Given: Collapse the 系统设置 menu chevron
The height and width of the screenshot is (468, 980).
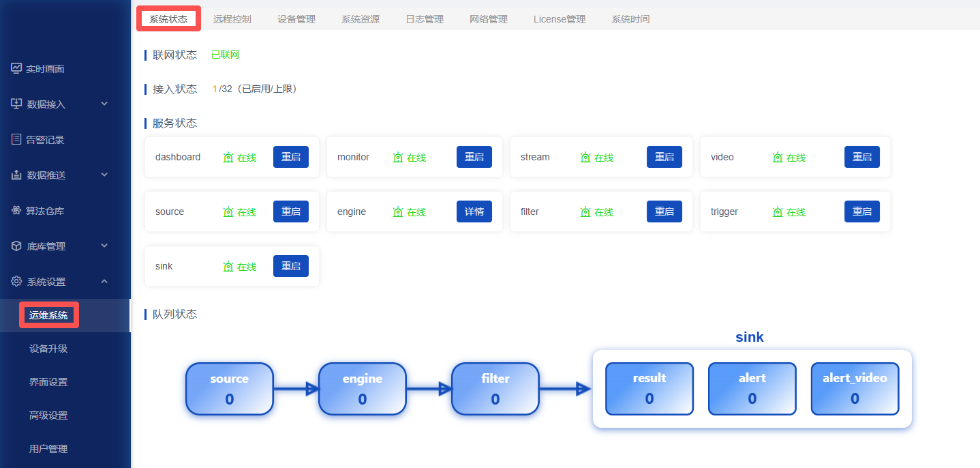Looking at the screenshot, I should tap(104, 281).
